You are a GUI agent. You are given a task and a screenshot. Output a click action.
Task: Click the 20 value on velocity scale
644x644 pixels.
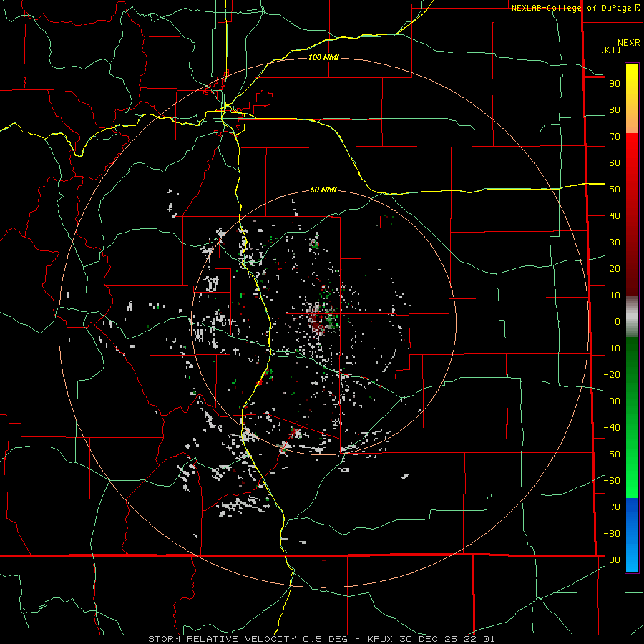[615, 269]
